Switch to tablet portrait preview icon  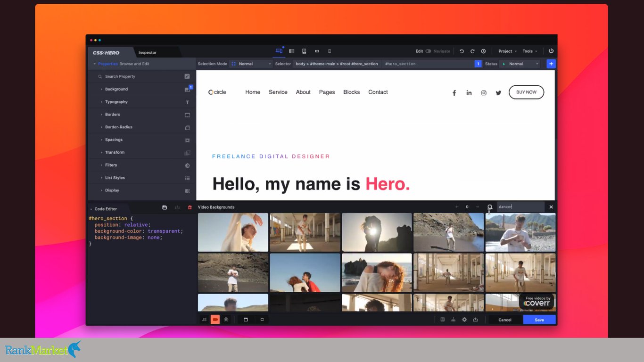pos(304,51)
